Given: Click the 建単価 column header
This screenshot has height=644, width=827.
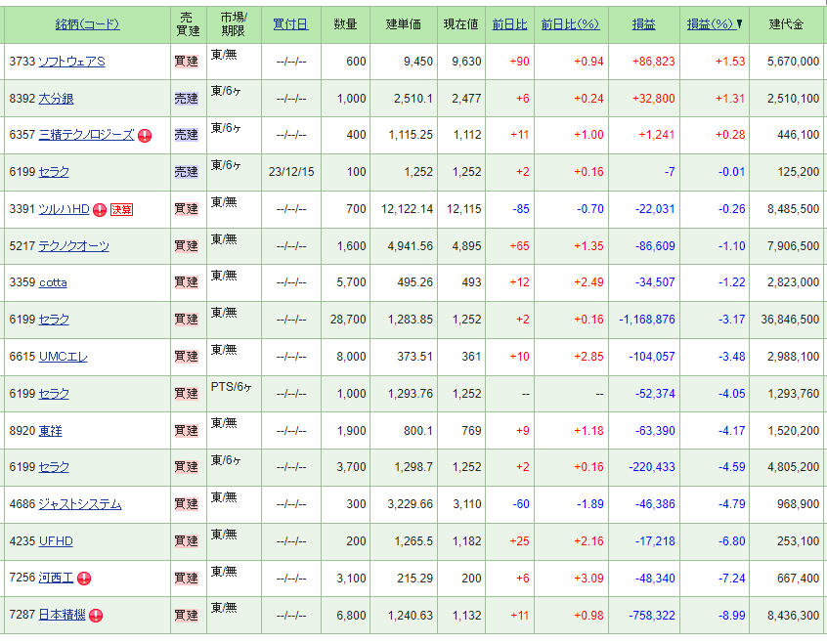Looking at the screenshot, I should 404,24.
